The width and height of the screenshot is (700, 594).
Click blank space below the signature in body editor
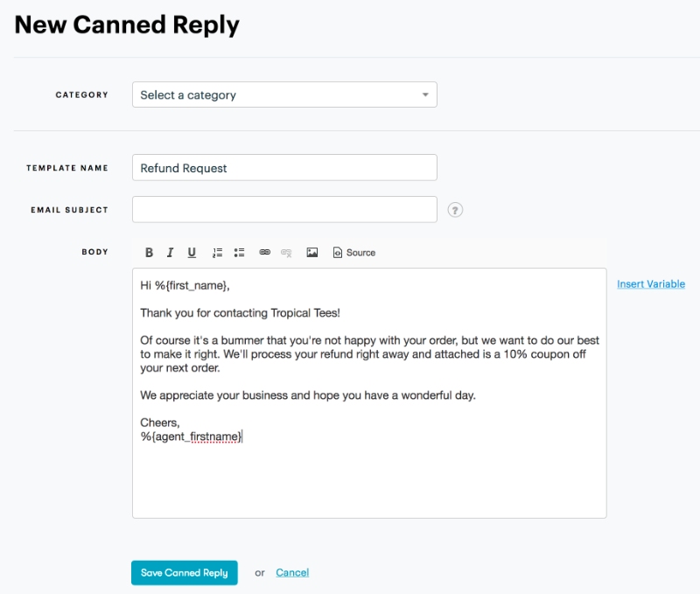pyautogui.click(x=367, y=481)
